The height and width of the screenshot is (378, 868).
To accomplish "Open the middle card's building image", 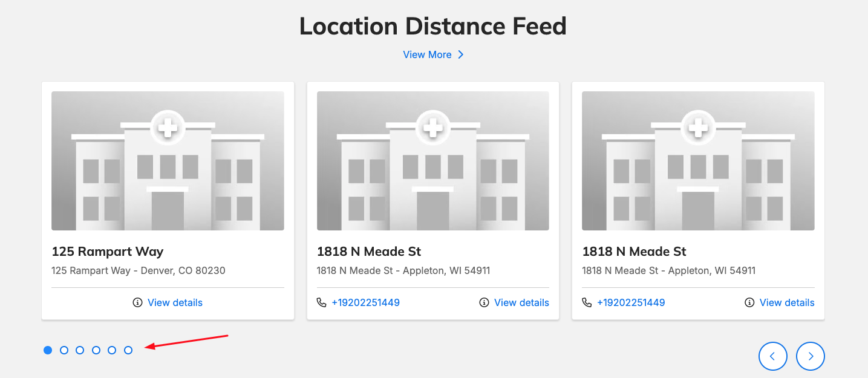I will pyautogui.click(x=433, y=161).
